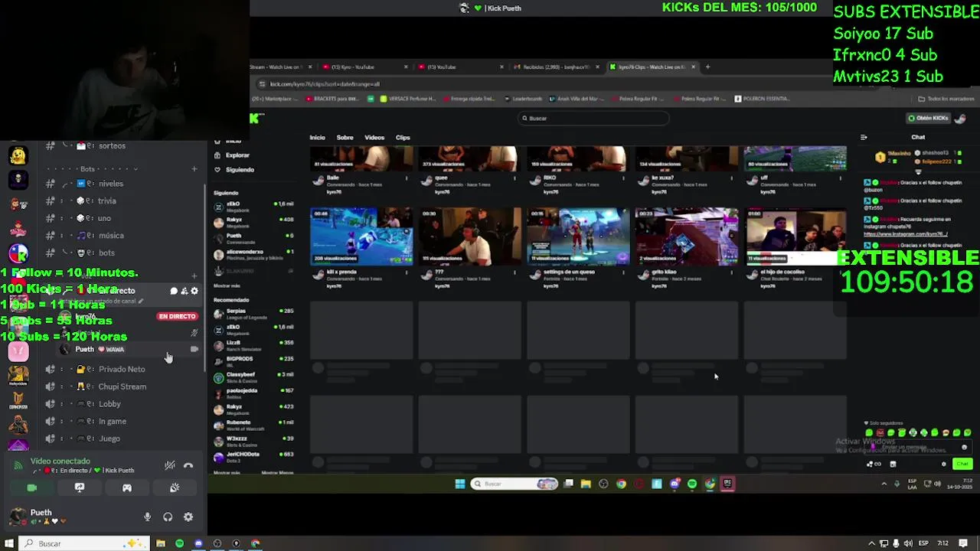
Task: Open the settings de un queso clip
Action: pyautogui.click(x=578, y=236)
